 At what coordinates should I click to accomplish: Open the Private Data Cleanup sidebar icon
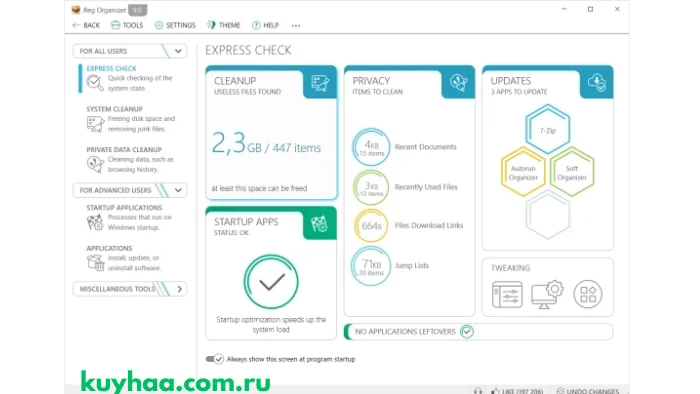tap(95, 164)
